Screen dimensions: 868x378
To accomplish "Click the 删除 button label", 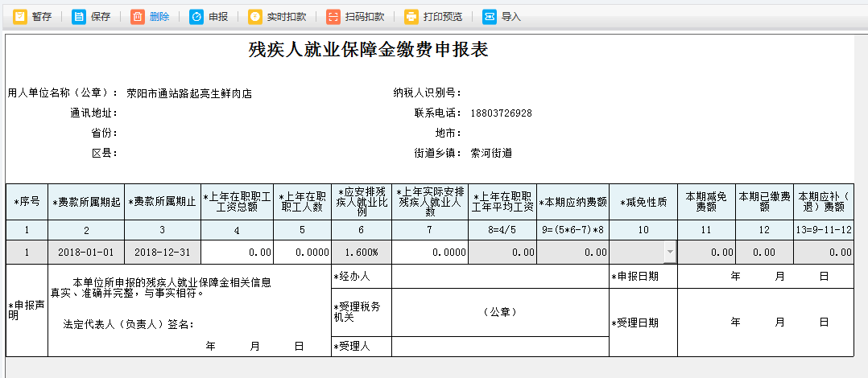I will (159, 17).
